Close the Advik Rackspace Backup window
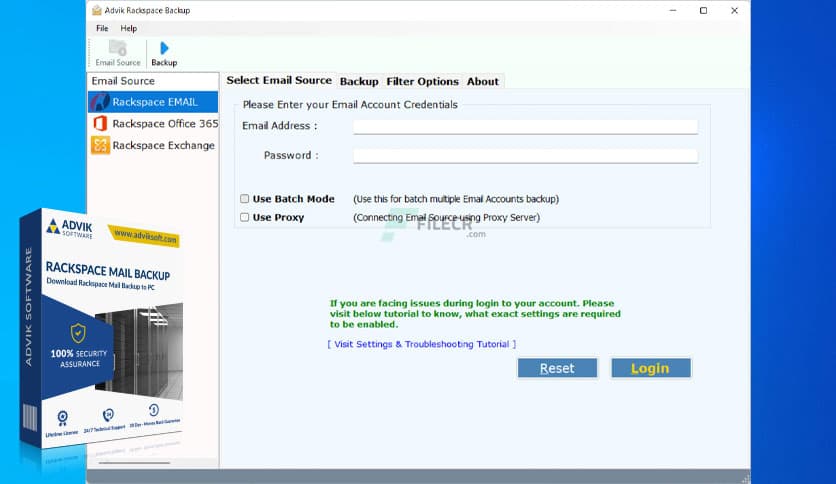This screenshot has height=484, width=836. [734, 10]
